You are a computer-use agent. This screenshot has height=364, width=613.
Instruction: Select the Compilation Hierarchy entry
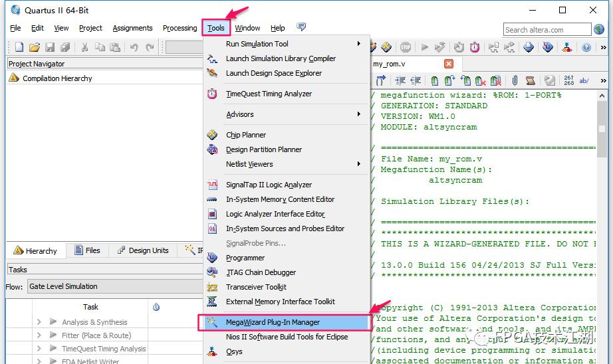[x=57, y=78]
